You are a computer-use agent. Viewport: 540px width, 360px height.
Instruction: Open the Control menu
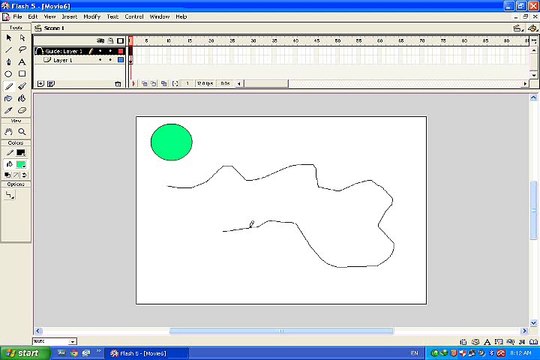134,17
